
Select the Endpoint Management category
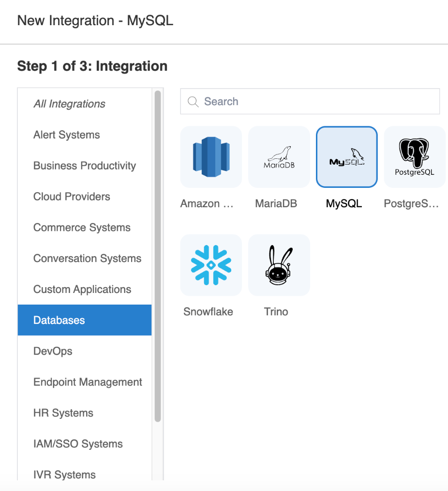click(x=85, y=382)
